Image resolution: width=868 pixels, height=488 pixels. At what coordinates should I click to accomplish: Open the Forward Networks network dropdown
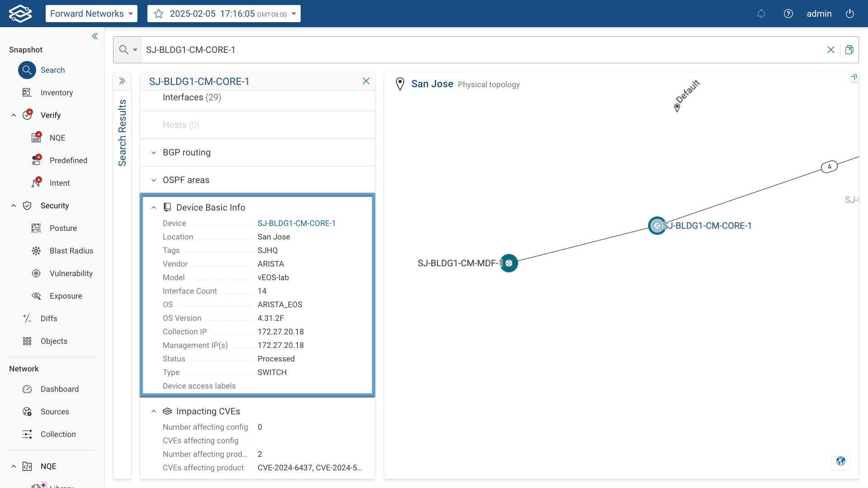(91, 14)
